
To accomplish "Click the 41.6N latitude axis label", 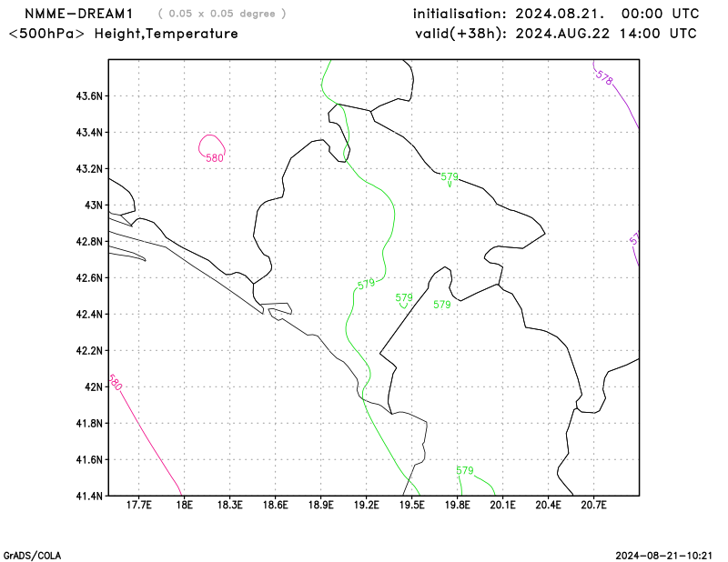I will click(89, 459).
